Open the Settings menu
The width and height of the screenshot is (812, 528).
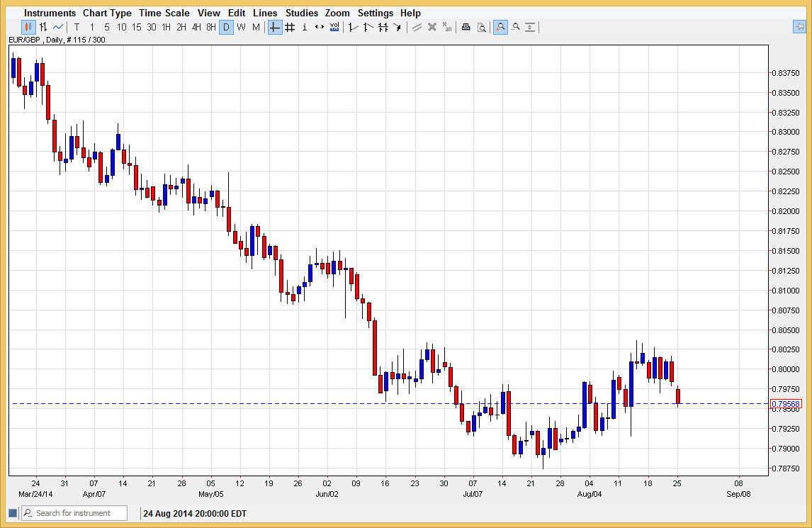click(376, 13)
